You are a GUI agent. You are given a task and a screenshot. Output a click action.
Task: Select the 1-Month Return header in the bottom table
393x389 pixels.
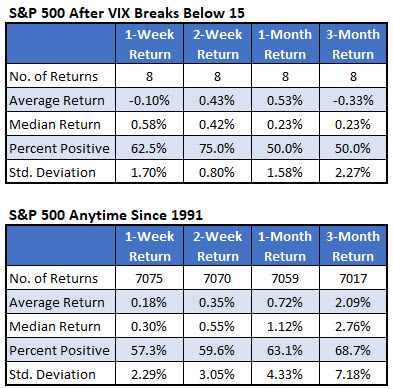(285, 246)
